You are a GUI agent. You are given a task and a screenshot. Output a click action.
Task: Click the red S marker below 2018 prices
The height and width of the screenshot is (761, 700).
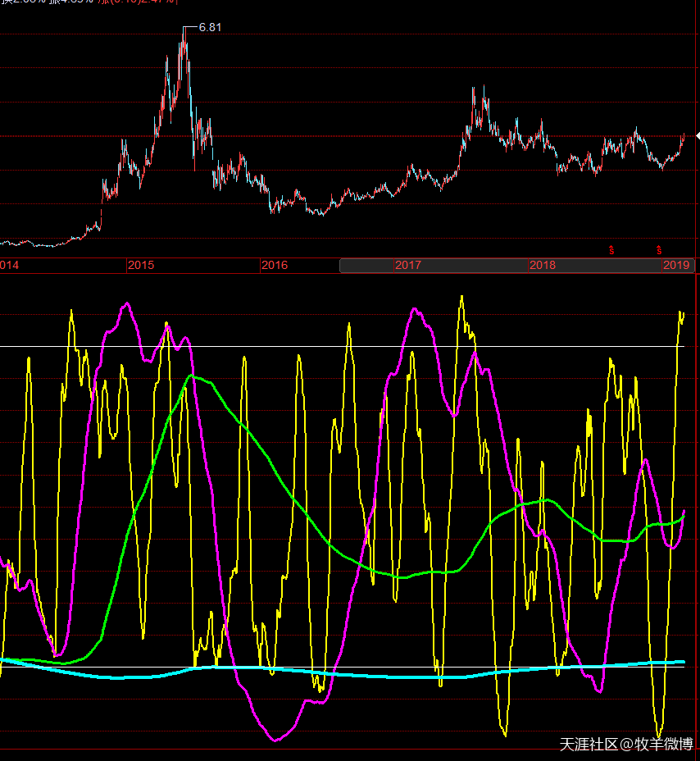pos(611,249)
